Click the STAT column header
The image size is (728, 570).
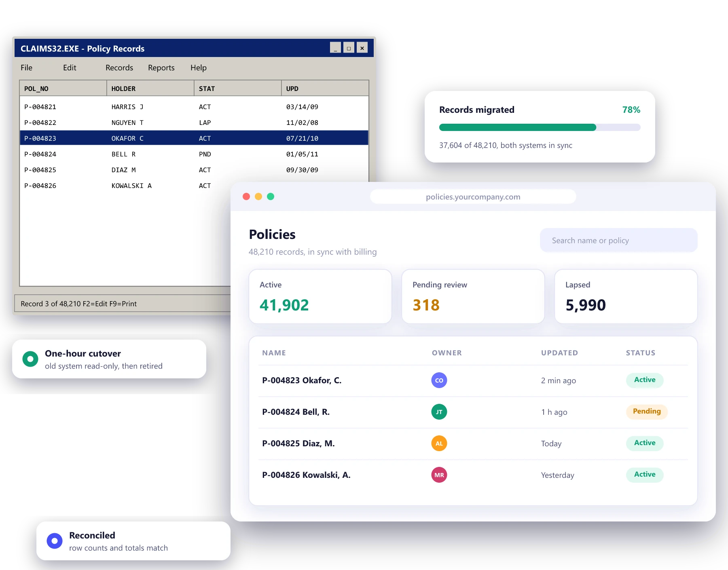point(238,88)
